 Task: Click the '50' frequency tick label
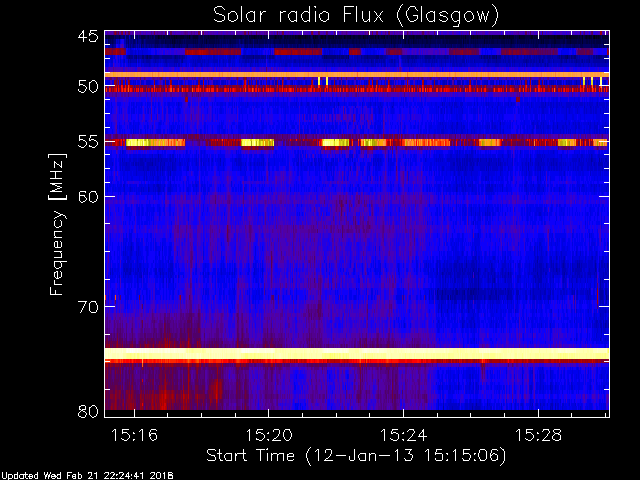[x=88, y=87]
